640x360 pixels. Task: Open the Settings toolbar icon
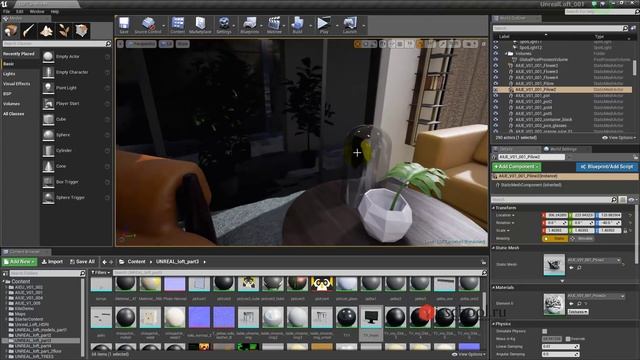[224, 24]
